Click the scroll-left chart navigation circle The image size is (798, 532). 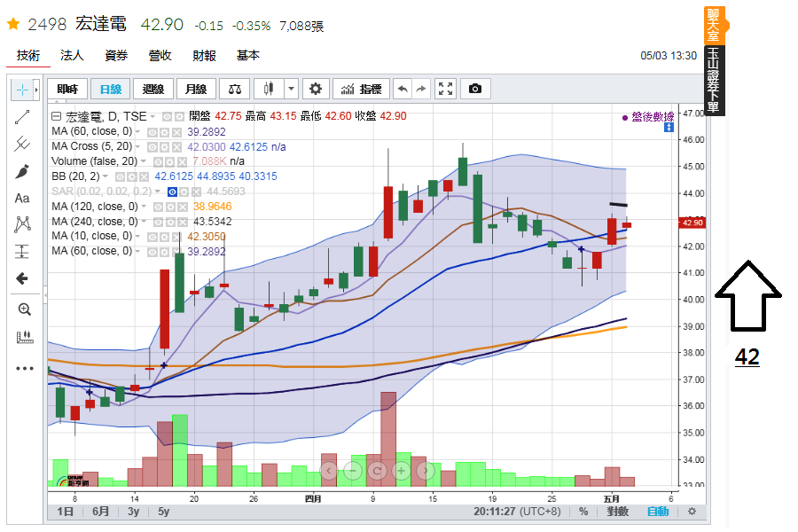tap(329, 471)
